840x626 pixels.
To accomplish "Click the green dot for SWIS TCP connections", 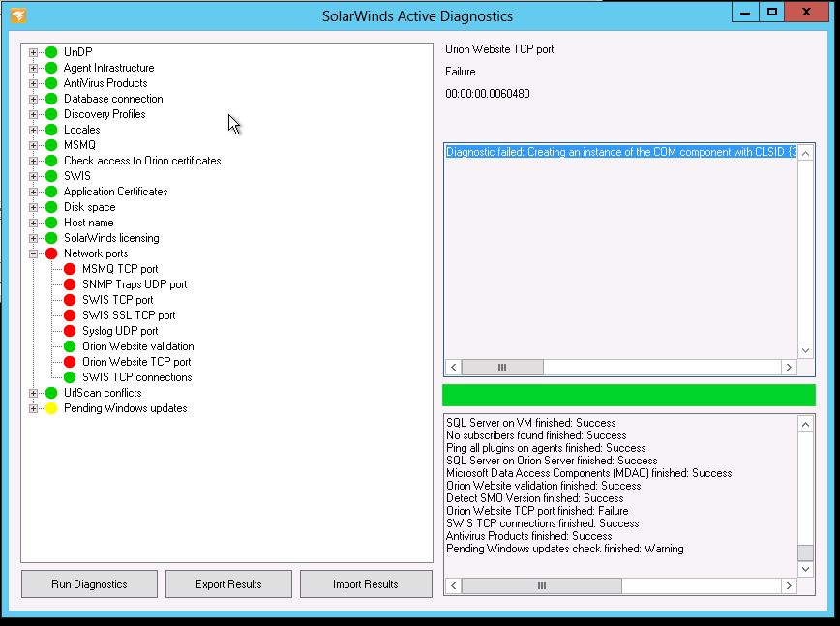I will click(x=70, y=377).
